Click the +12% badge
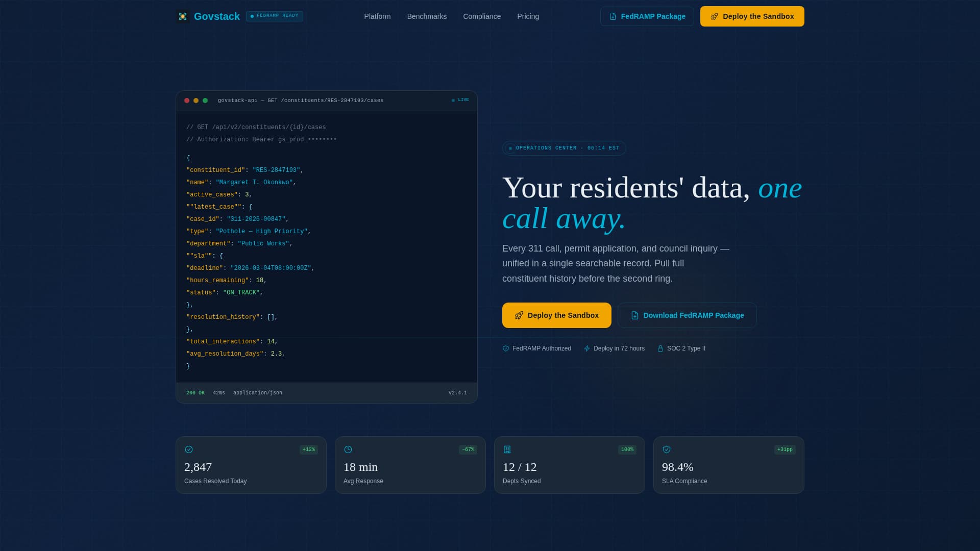 point(309,449)
